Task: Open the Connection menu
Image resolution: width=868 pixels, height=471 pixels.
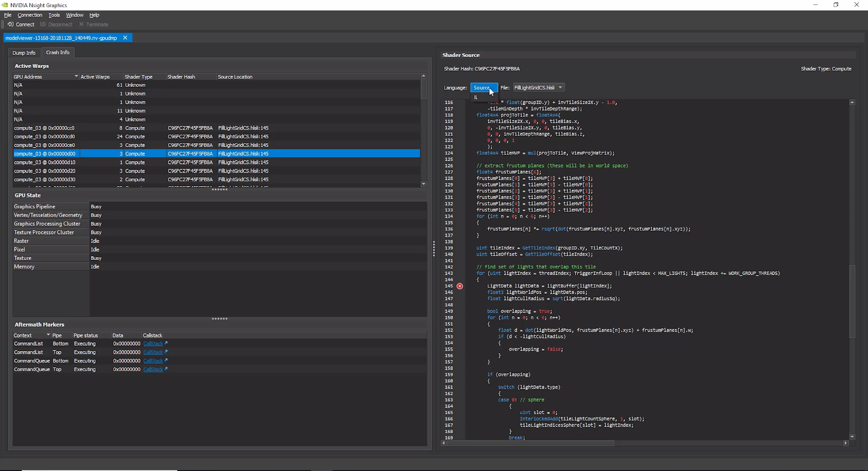Action: coord(30,15)
